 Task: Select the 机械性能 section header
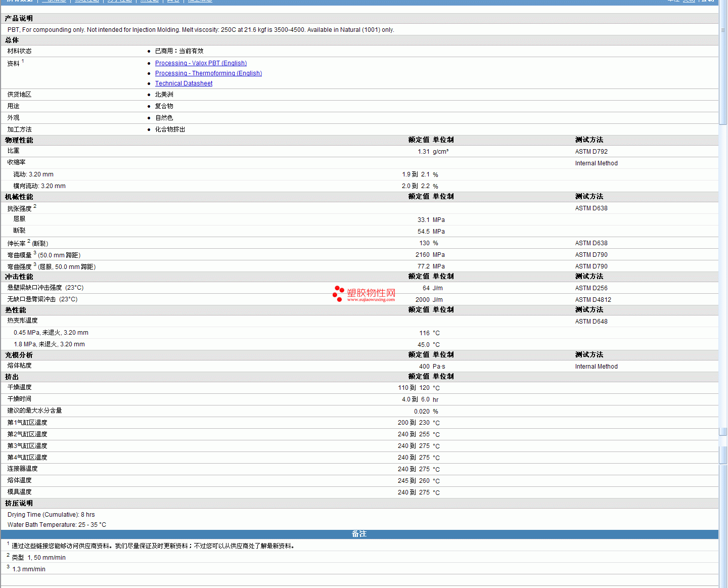pyautogui.click(x=19, y=197)
